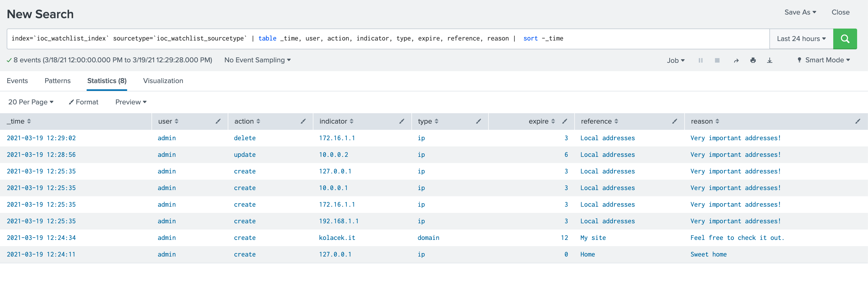Screen dimensions: 868x283
Task: Open the Job dropdown menu
Action: click(x=676, y=60)
